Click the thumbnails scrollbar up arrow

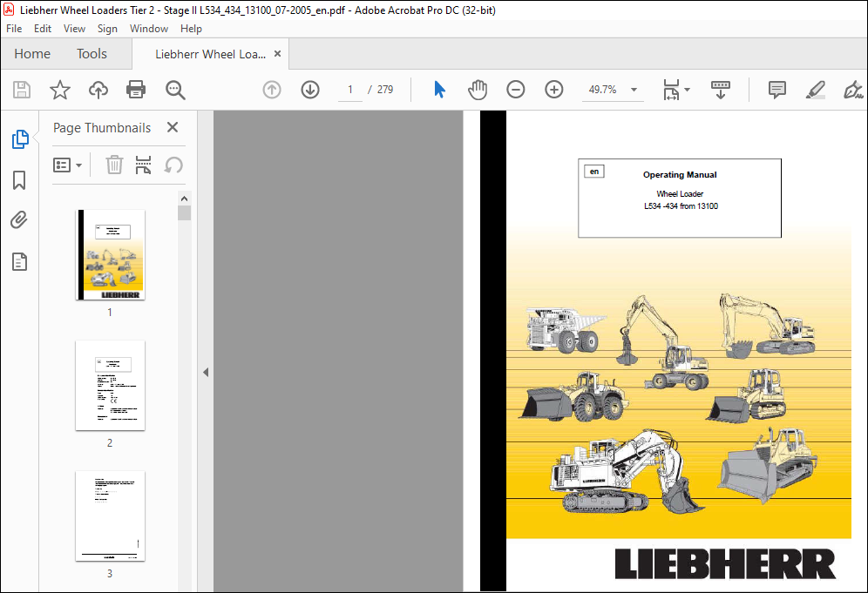pyautogui.click(x=185, y=198)
